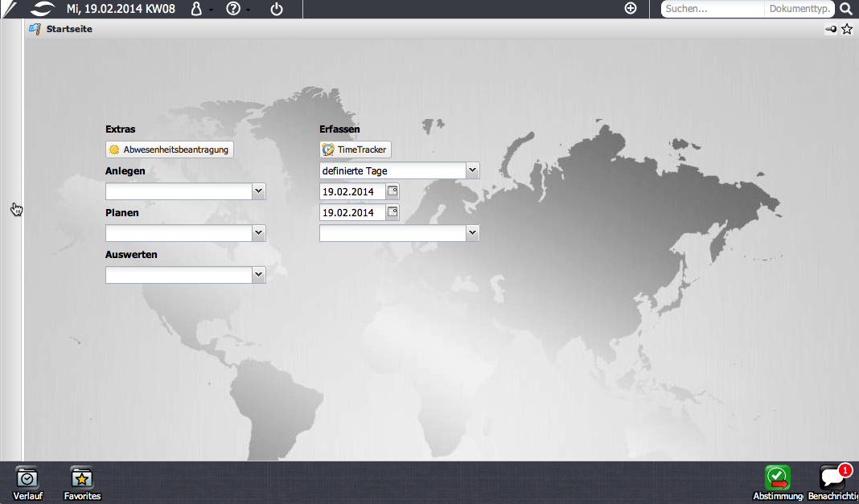Open calendar picker for second date field
The image size is (859, 504).
pos(393,212)
